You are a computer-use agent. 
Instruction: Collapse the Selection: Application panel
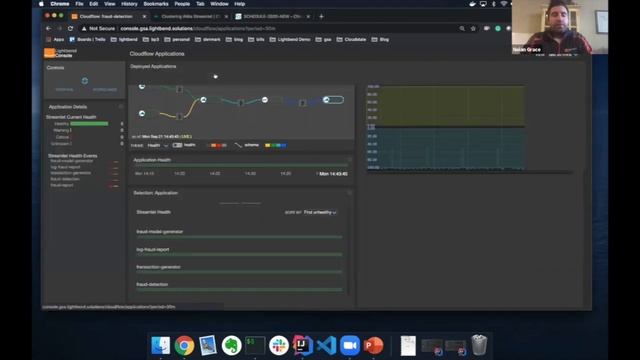coord(349,193)
